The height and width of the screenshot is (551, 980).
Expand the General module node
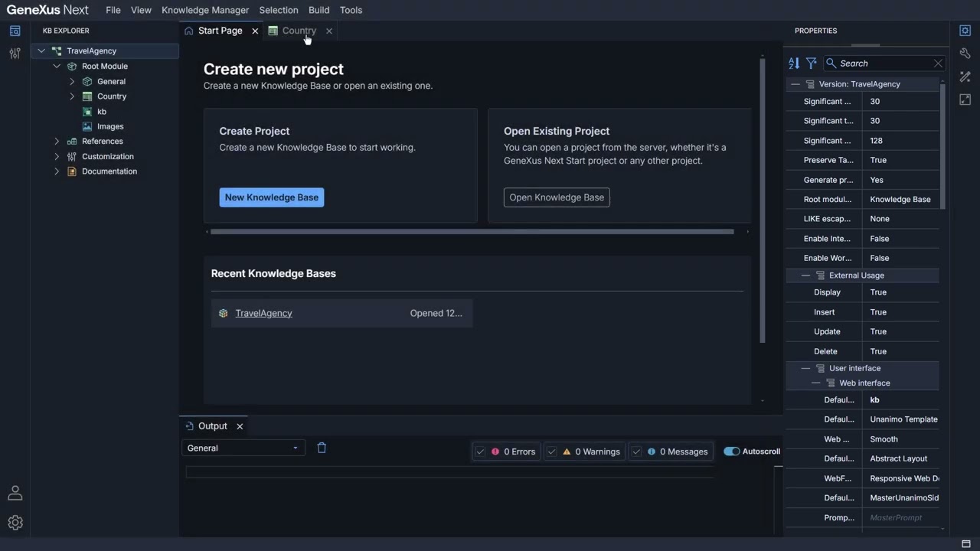(72, 81)
